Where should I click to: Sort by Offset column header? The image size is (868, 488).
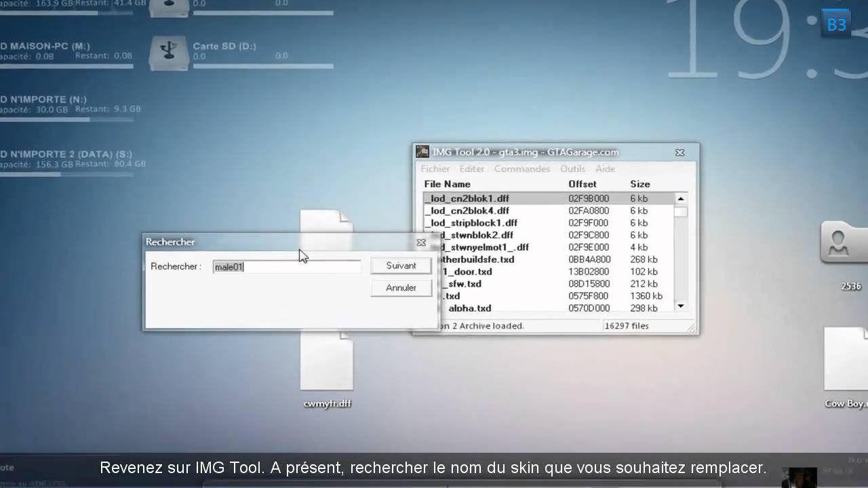583,184
